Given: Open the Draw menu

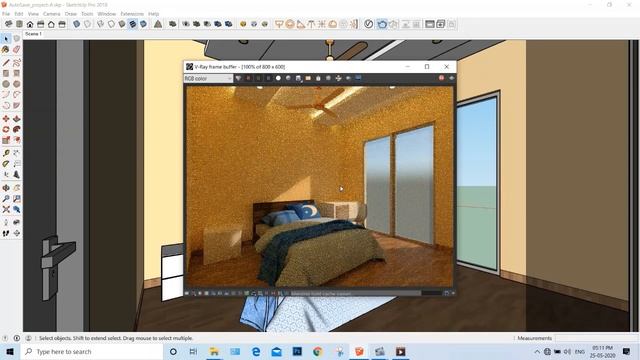Looking at the screenshot, I should 71,14.
